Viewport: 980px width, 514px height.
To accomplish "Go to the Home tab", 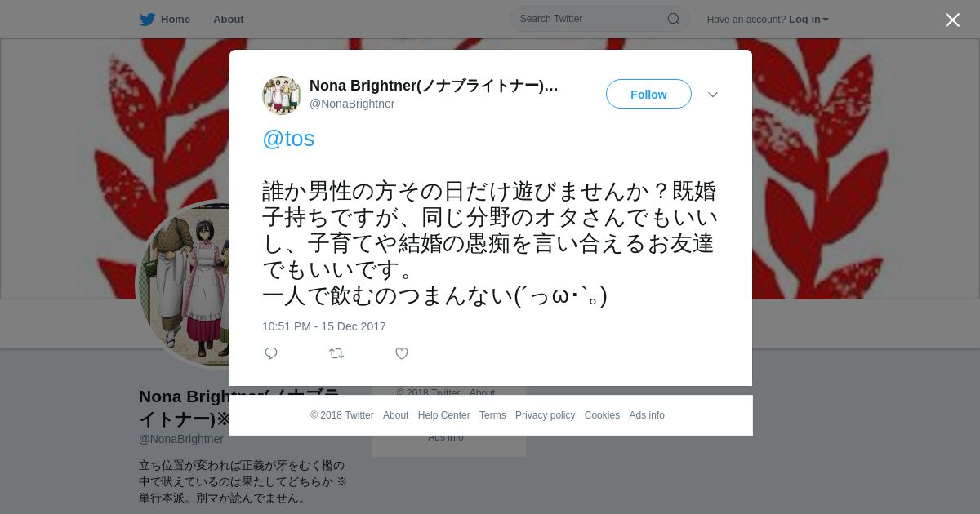I will click(166, 20).
